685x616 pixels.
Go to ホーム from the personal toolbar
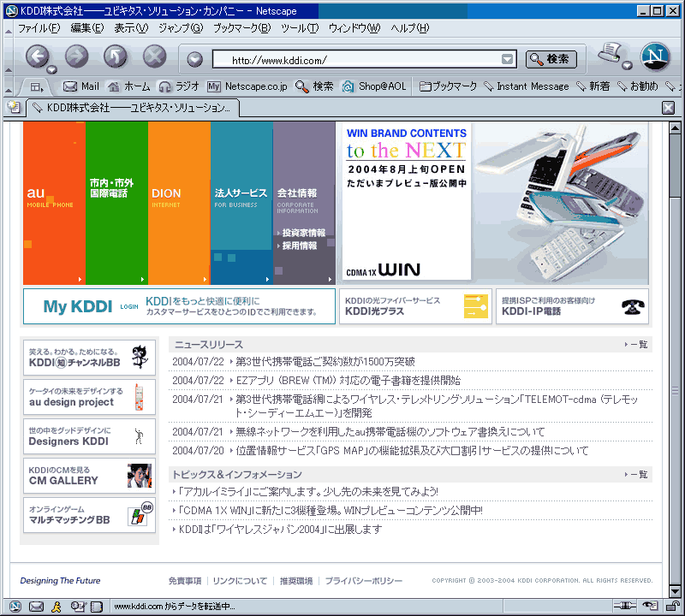[x=129, y=86]
